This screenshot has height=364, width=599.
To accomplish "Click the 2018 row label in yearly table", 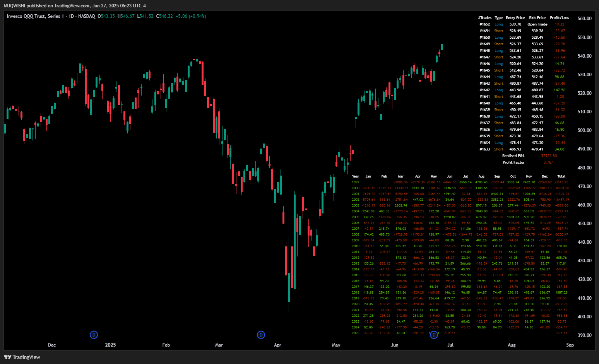I will tap(356, 292).
